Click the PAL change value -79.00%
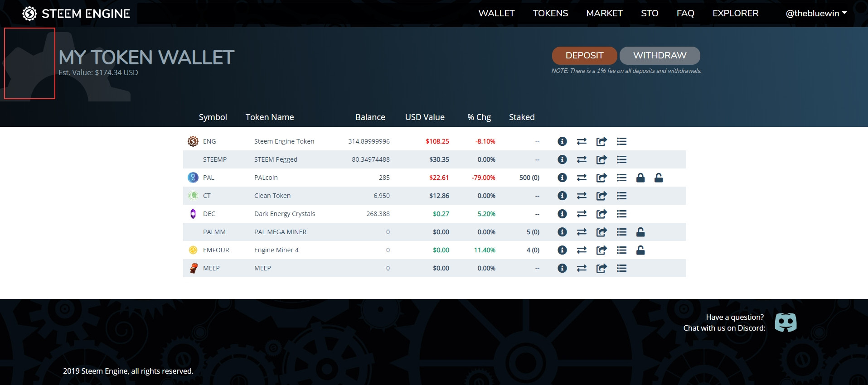868x385 pixels. pyautogui.click(x=483, y=178)
